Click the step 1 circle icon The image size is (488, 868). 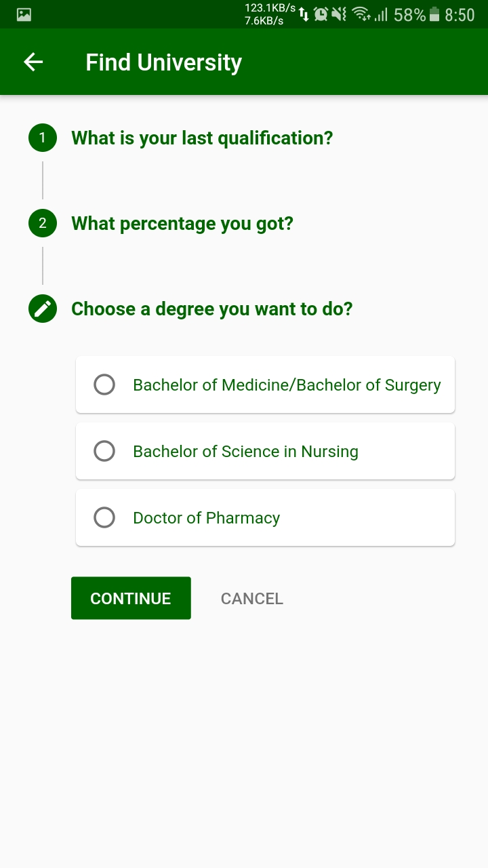click(x=43, y=138)
